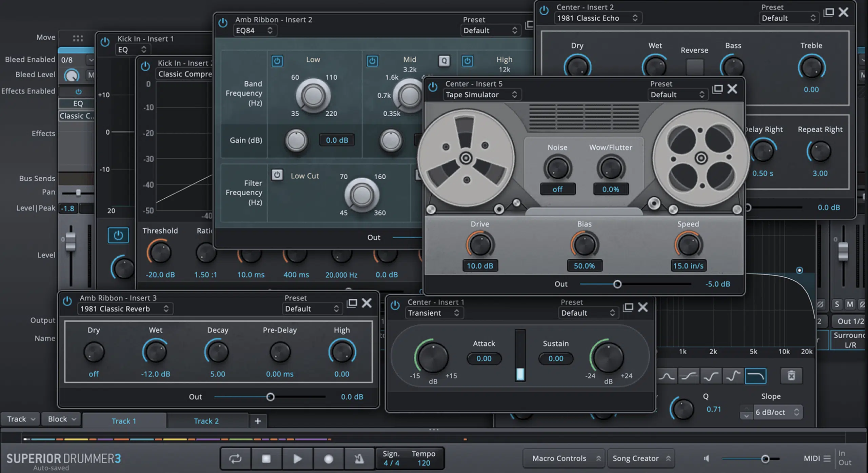
Task: Select the bell filter shape icon
Action: coord(666,376)
